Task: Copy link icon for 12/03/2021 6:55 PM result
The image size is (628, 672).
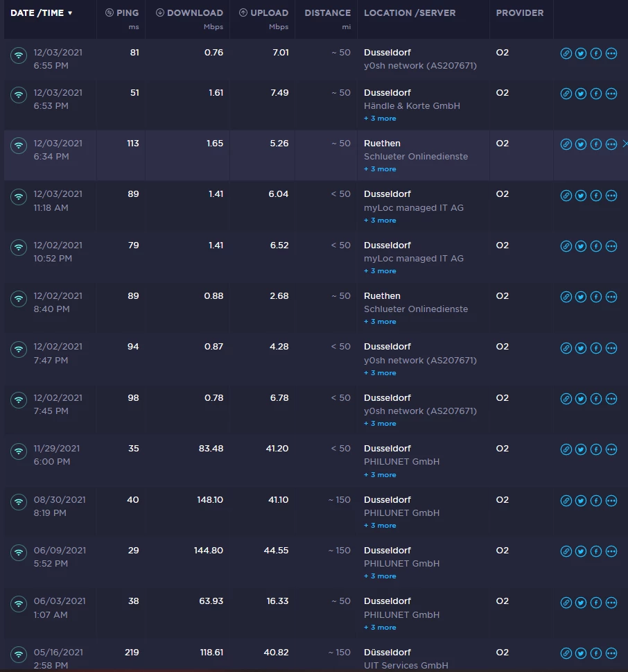Action: coord(566,54)
